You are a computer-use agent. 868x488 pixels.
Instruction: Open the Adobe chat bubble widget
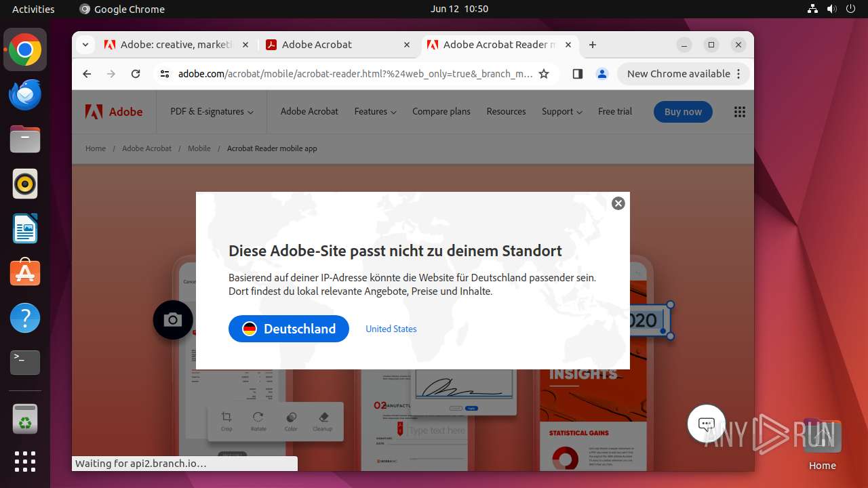point(707,424)
